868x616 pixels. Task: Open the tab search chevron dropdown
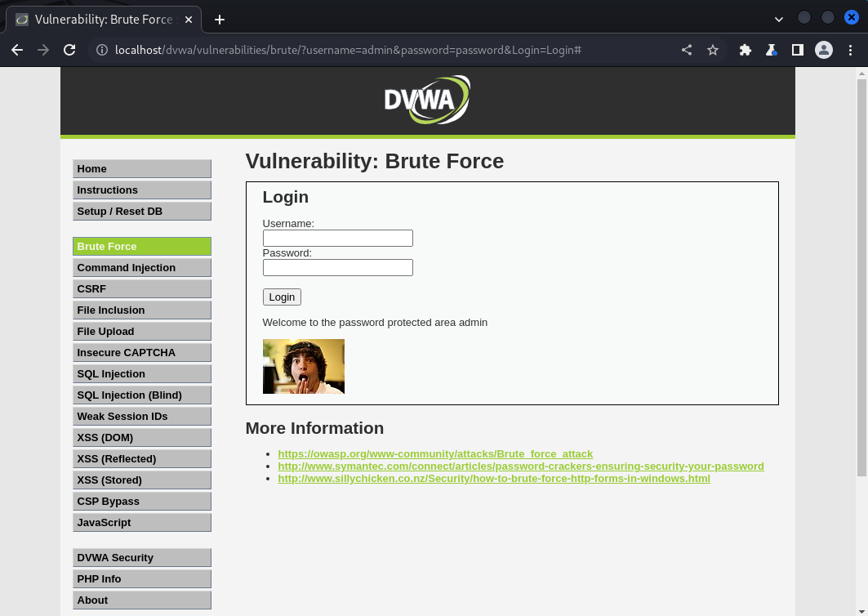pos(778,18)
